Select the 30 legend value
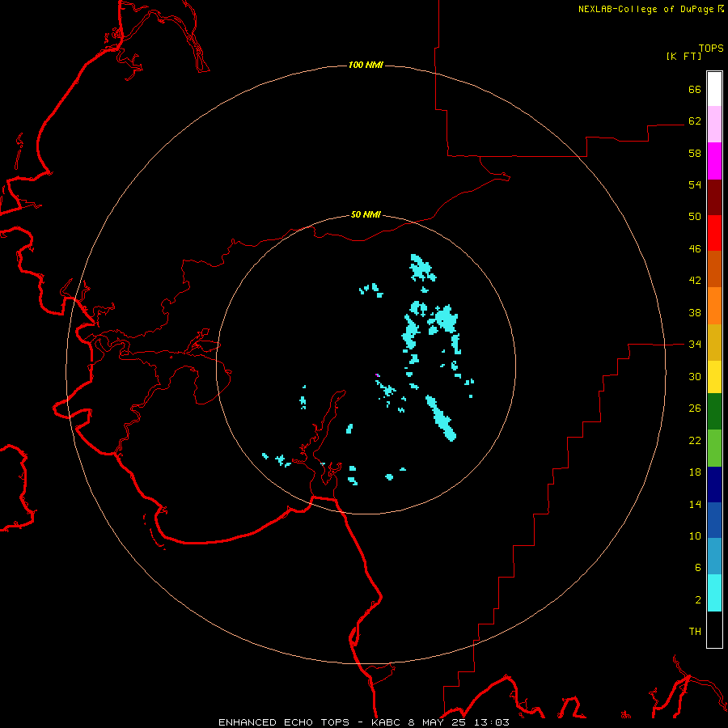The width and height of the screenshot is (728, 728). pos(695,376)
